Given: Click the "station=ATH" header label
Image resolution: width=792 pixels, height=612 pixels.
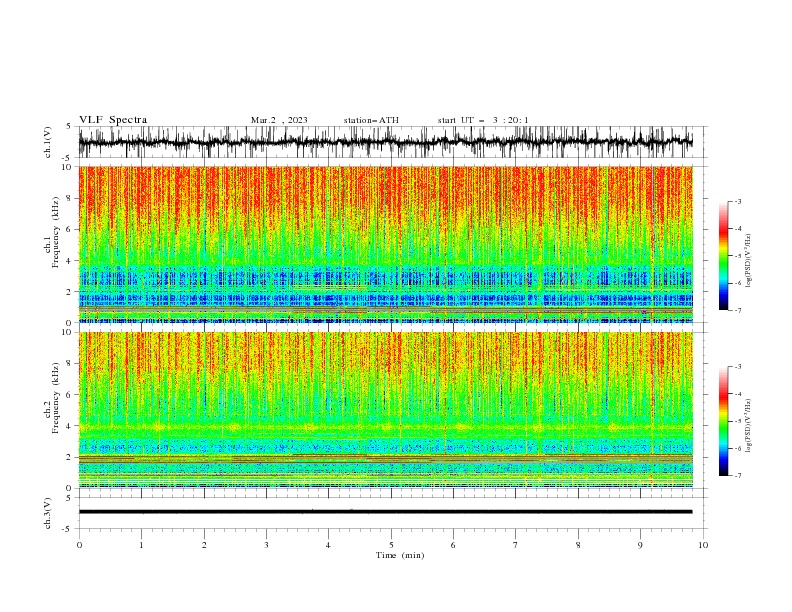Looking at the screenshot, I should coord(371,120).
